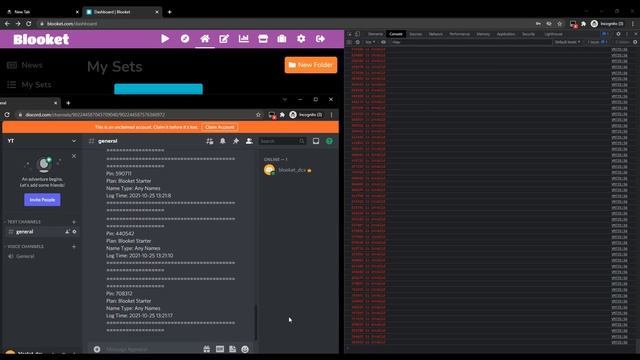Open the Blooket Market store icon
Viewport: 640px width, 360px height.
(263, 39)
